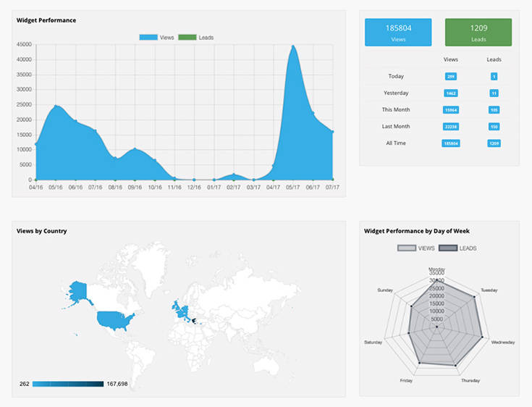The width and height of the screenshot is (532, 407).
Task: Toggle the Leads series in line chart legend
Action: tap(195, 37)
